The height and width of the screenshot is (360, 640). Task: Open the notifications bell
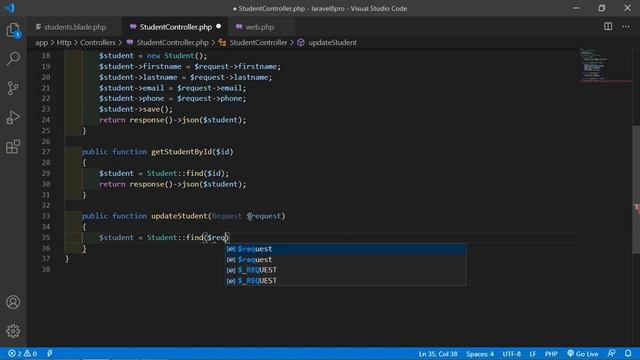(628, 353)
